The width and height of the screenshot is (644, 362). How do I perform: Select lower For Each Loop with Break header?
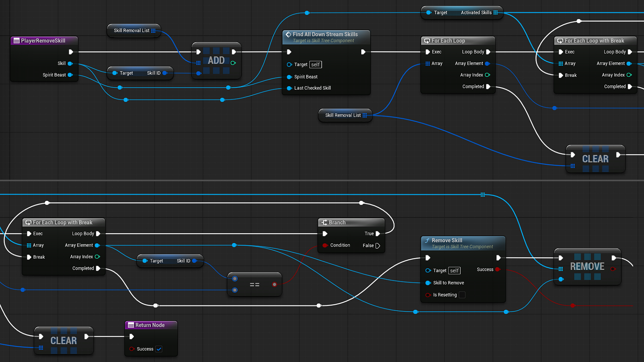point(64,222)
